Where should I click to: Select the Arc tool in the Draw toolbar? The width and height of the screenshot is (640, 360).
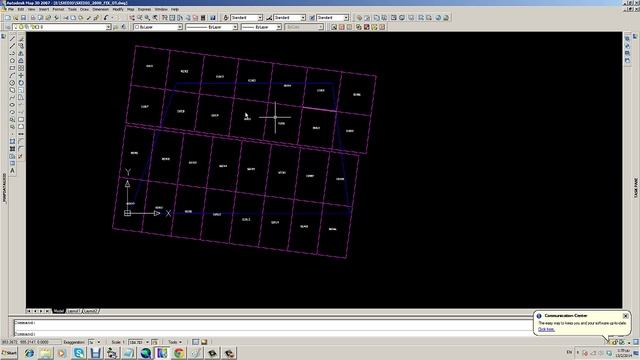(x=12, y=76)
